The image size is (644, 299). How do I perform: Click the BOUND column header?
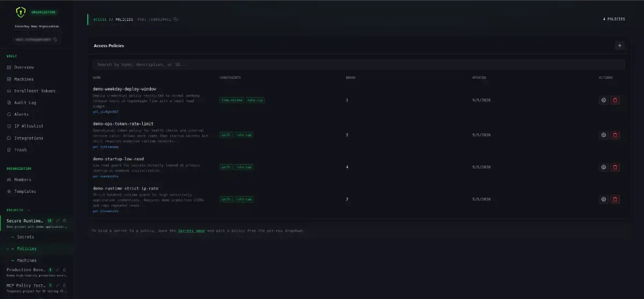coord(350,78)
